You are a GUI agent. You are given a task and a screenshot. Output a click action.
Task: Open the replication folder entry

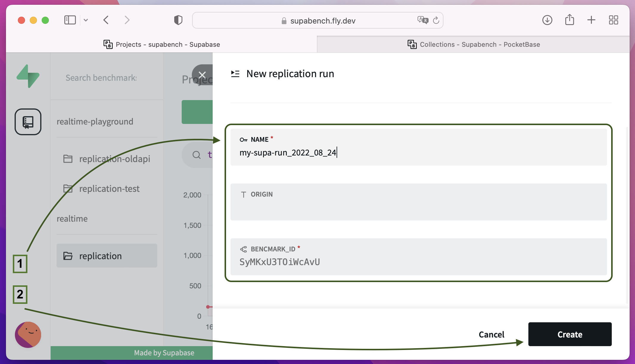107,256
